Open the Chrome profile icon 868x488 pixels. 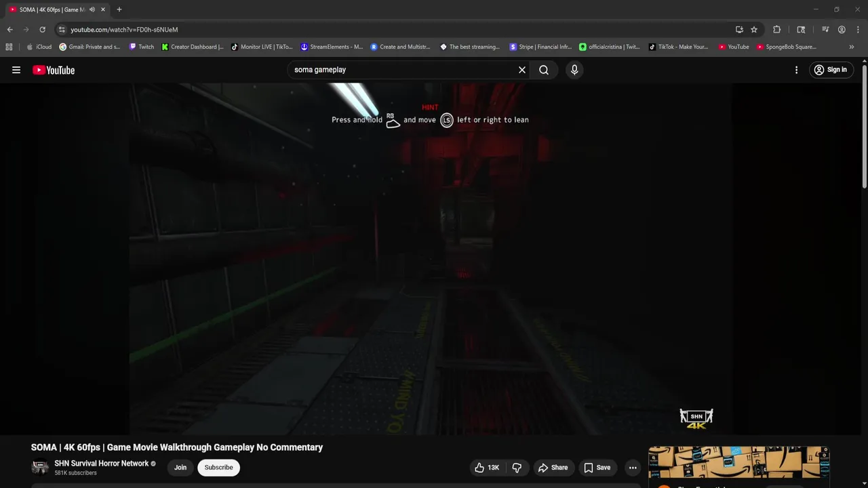coord(842,30)
